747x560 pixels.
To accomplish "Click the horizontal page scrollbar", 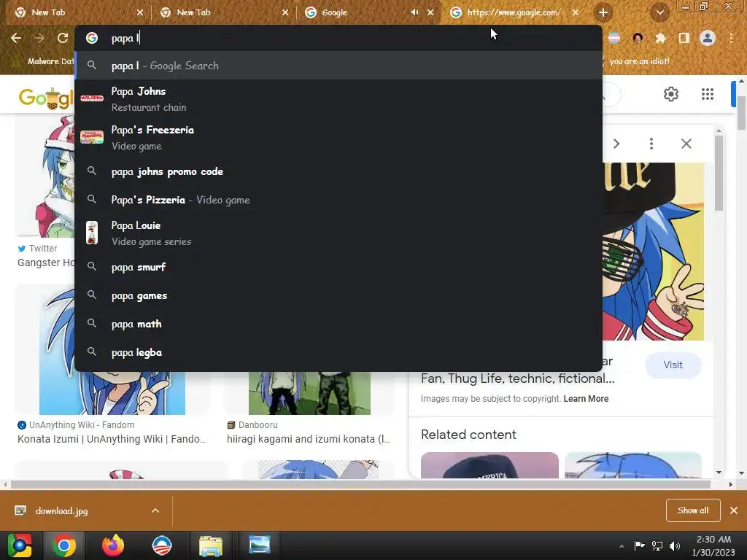I will tap(360, 485).
